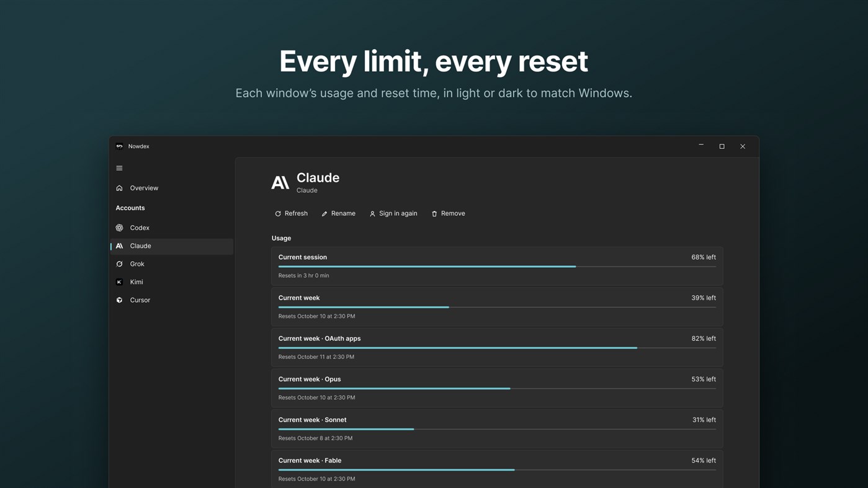Image resolution: width=868 pixels, height=488 pixels.
Task: Click the Refresh circular arrow icon
Action: tap(278, 214)
